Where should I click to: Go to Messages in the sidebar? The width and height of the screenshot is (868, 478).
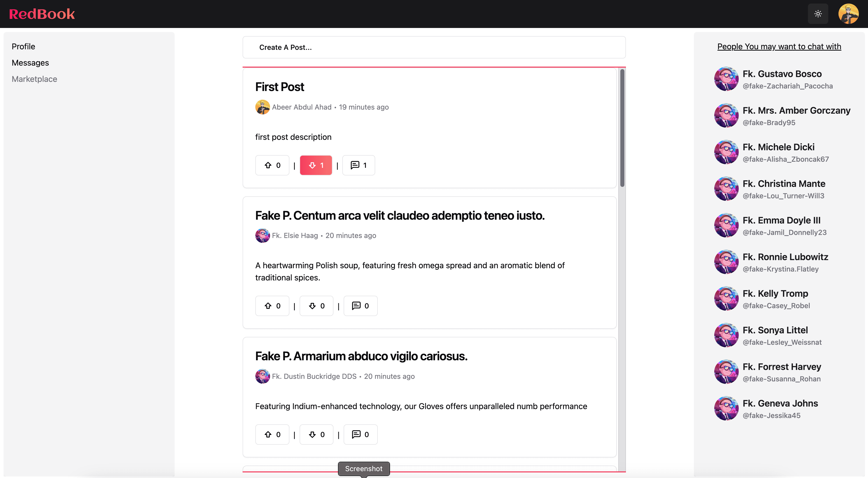coord(30,63)
